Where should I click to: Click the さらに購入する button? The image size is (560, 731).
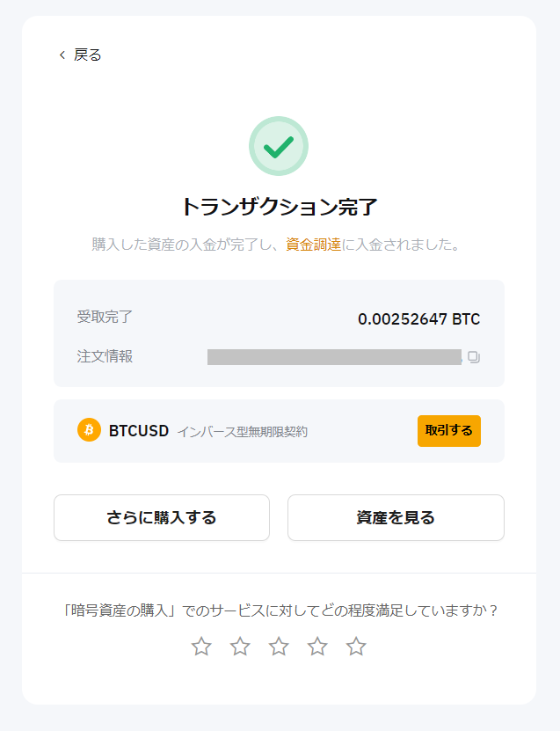tap(162, 517)
